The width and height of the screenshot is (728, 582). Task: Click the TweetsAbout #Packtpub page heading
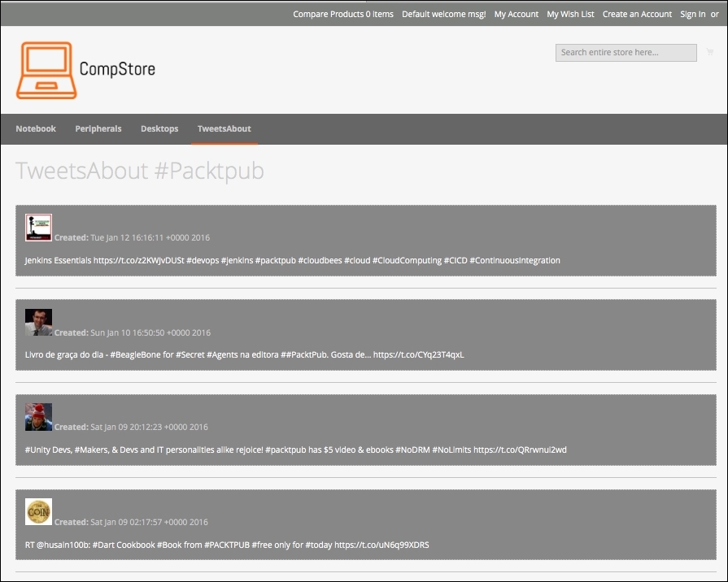point(140,171)
